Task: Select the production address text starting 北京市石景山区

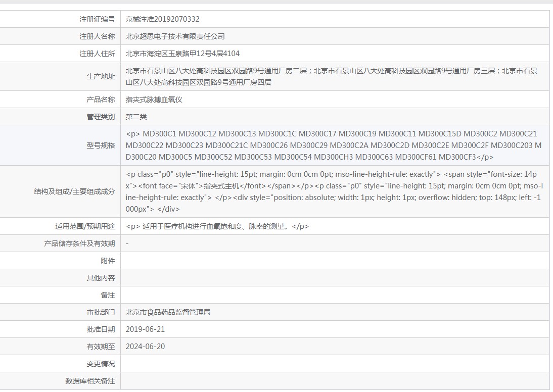Action: point(332,76)
